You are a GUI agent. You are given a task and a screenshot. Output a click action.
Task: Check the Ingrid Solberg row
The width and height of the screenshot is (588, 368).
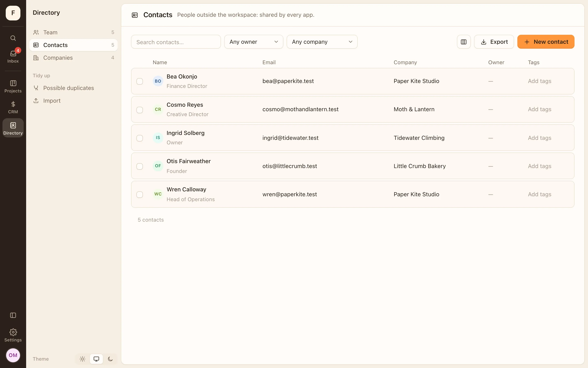click(139, 138)
